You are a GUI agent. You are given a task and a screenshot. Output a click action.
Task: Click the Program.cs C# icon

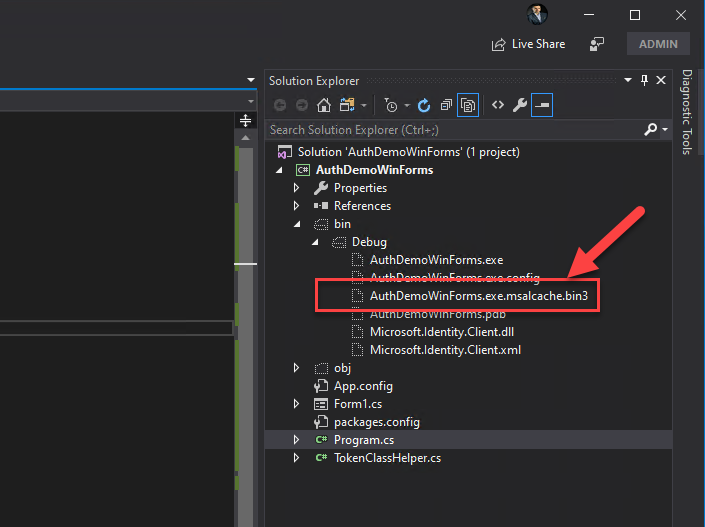pos(321,440)
